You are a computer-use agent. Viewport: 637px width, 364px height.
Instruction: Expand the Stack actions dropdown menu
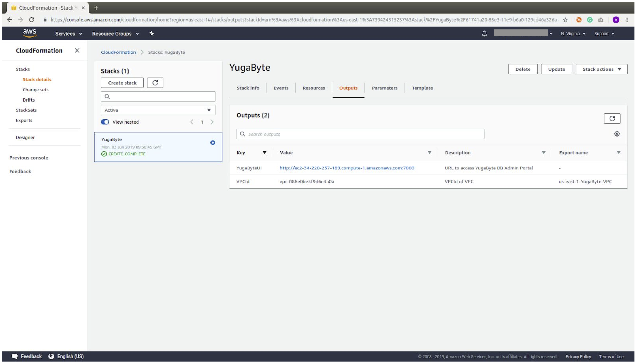(601, 69)
